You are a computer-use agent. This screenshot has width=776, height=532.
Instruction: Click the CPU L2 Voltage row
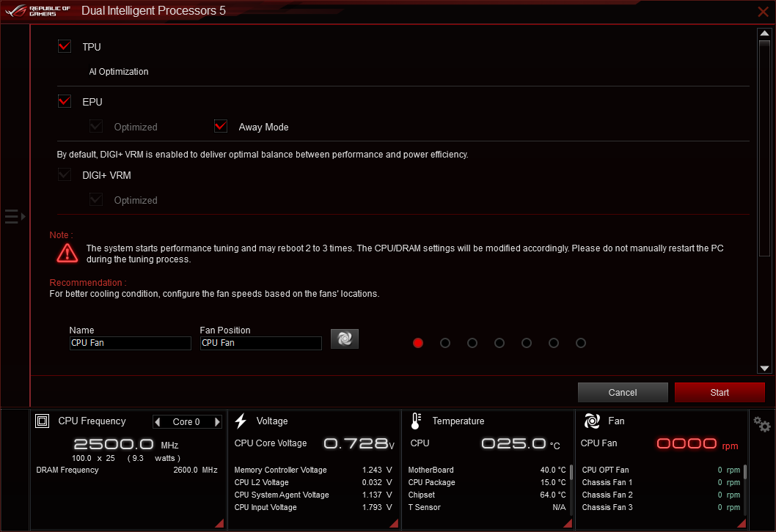coord(312,482)
